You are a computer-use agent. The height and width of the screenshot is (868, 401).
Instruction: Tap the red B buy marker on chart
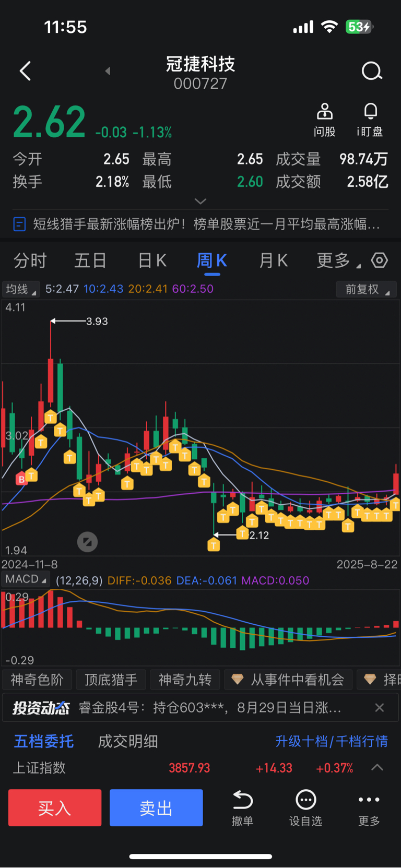21,479
